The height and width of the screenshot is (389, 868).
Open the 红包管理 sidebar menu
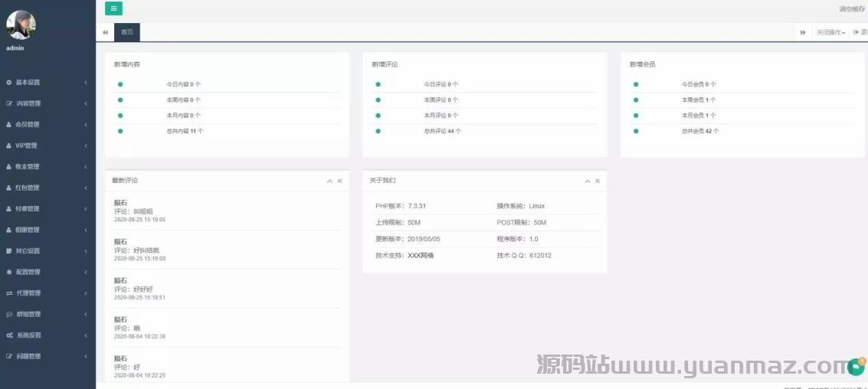point(27,188)
